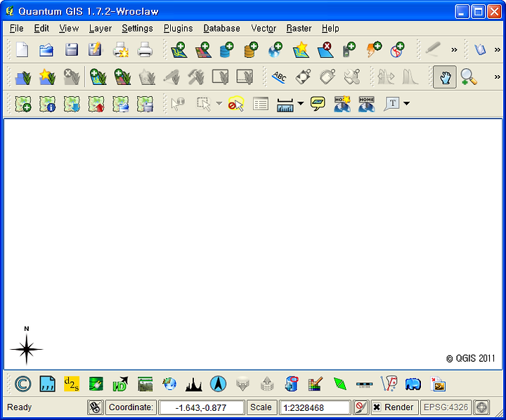The height and width of the screenshot is (420, 506).
Task: Upload OSM data with red arrow
Action: pyautogui.click(x=96, y=104)
